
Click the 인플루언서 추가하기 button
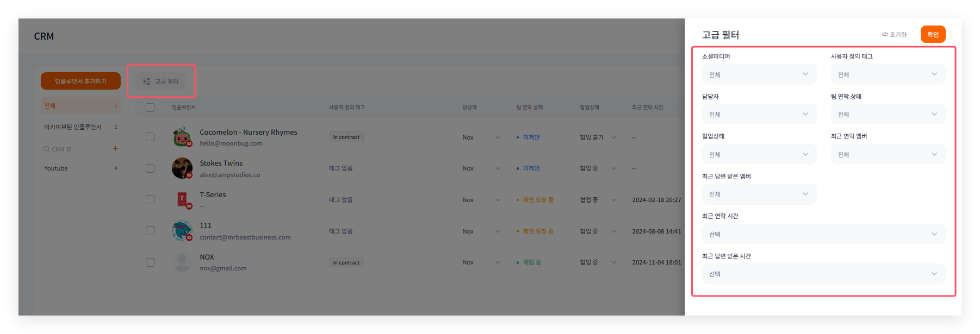[80, 81]
